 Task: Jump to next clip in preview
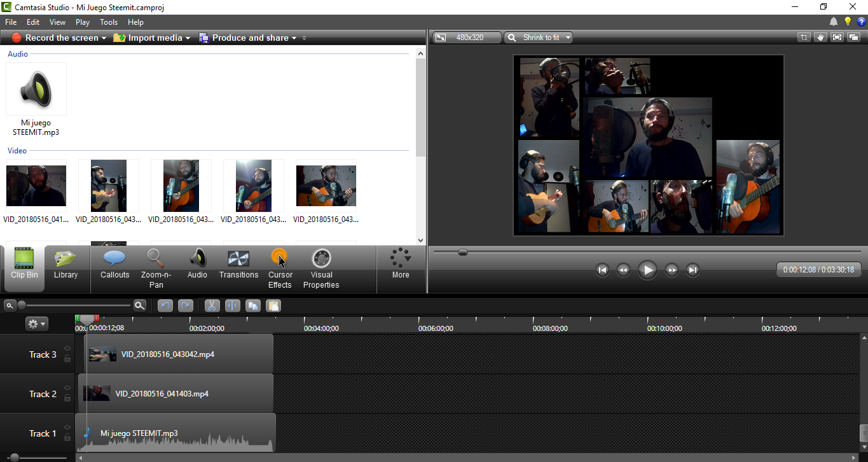pyautogui.click(x=693, y=270)
